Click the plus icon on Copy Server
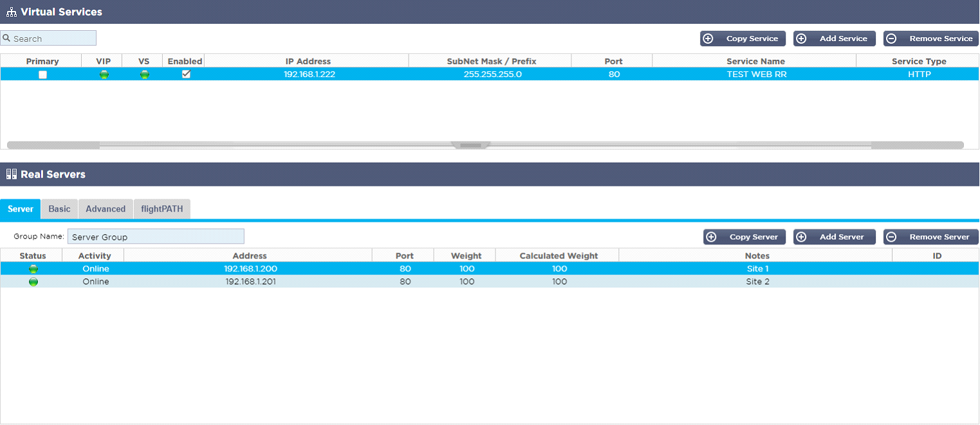Viewport: 980px width, 425px height. [711, 237]
